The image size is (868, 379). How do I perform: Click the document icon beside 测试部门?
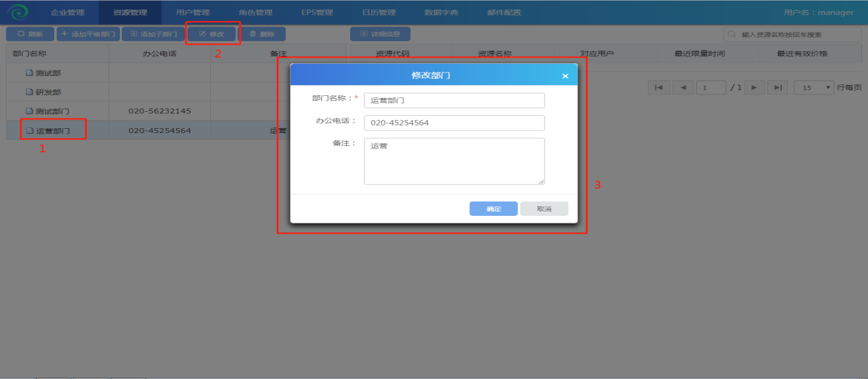(29, 111)
